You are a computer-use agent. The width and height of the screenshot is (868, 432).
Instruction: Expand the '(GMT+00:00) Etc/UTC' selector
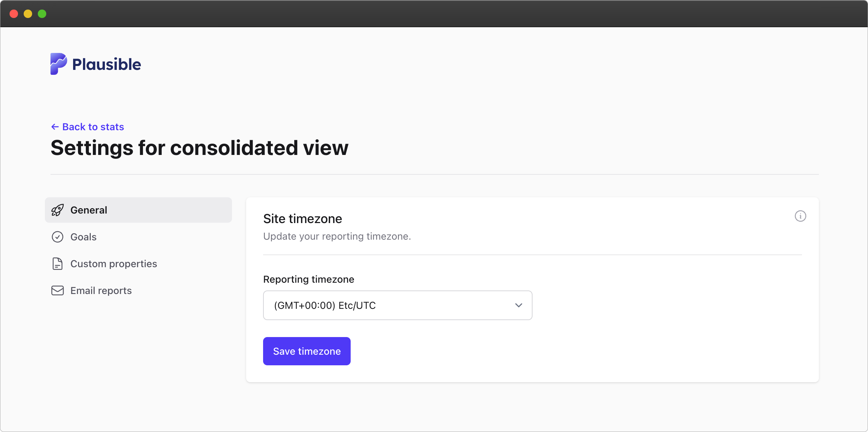(397, 305)
